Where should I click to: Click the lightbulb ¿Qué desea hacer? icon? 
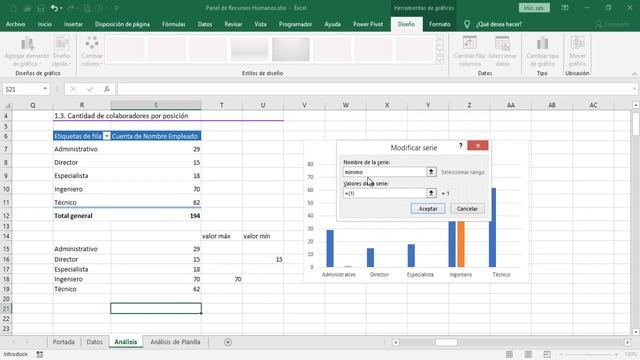(467, 24)
